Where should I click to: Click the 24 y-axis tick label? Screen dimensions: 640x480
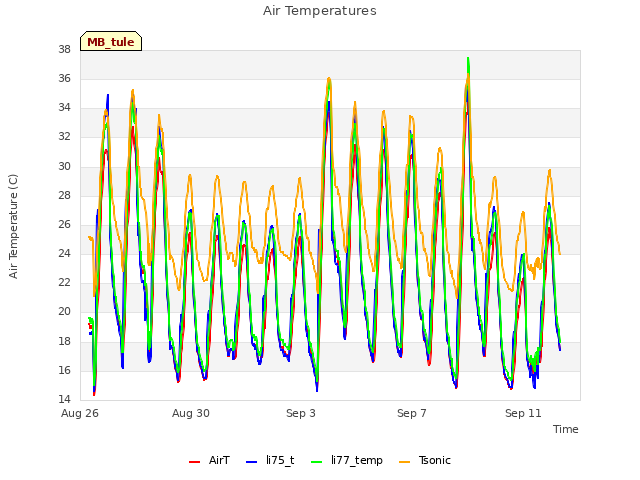click(x=64, y=254)
